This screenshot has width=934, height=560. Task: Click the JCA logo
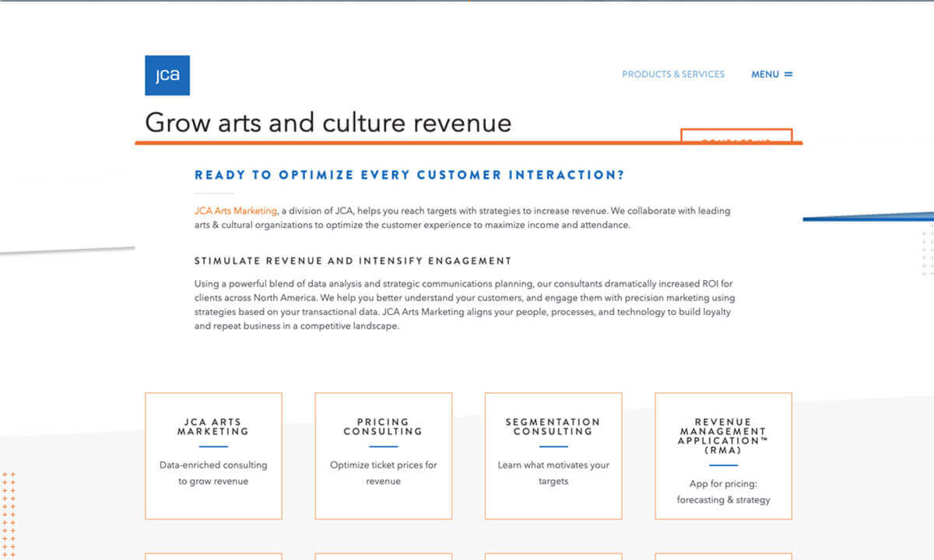click(x=167, y=75)
